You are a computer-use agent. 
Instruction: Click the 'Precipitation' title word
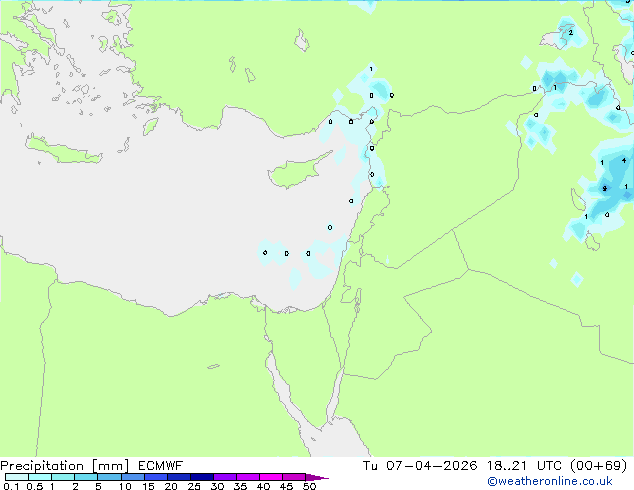[42, 466]
